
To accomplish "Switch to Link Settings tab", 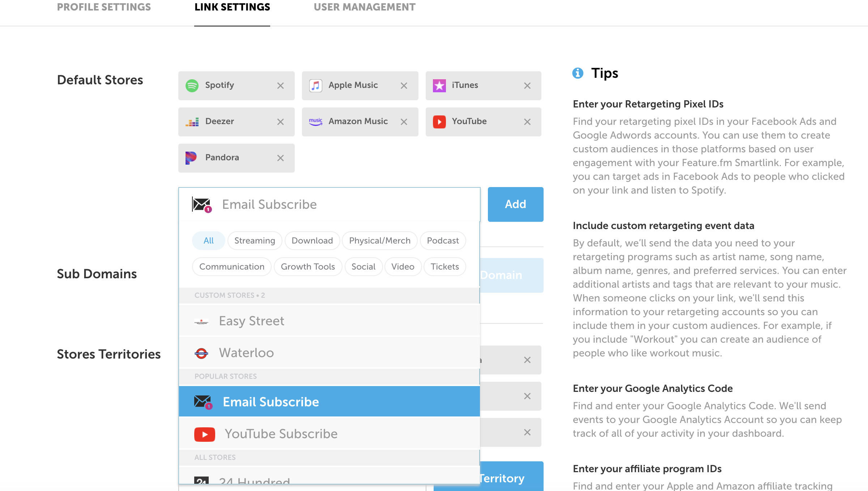I will coord(232,7).
